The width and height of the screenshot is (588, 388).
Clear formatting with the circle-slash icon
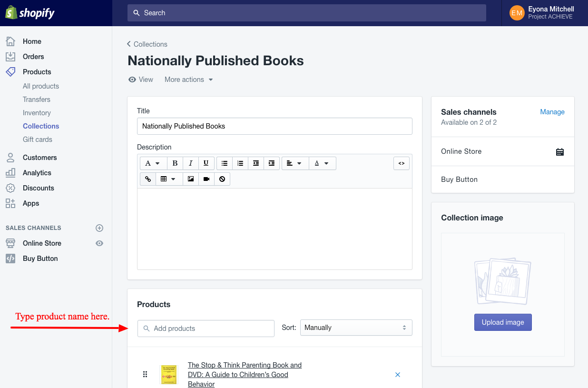222,179
